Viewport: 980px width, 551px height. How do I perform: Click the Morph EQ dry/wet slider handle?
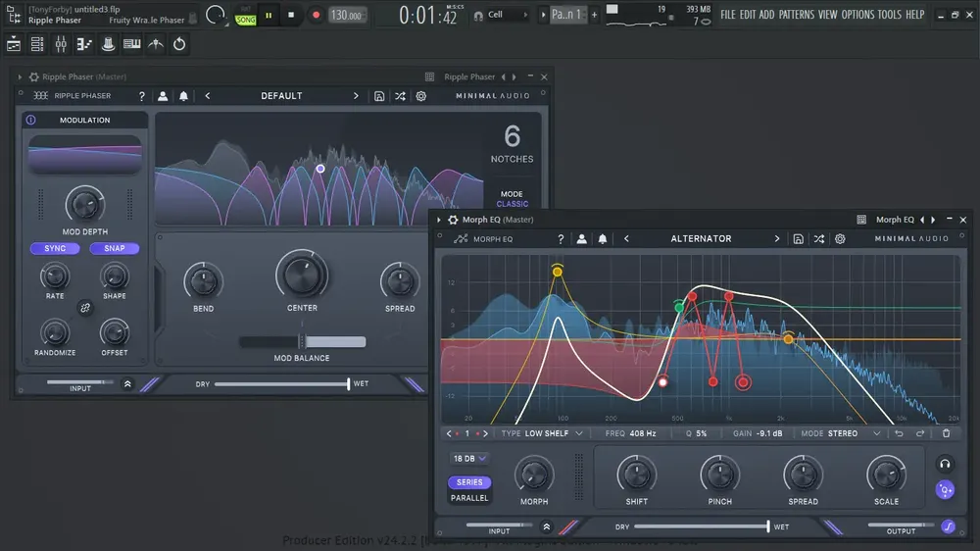(x=768, y=526)
